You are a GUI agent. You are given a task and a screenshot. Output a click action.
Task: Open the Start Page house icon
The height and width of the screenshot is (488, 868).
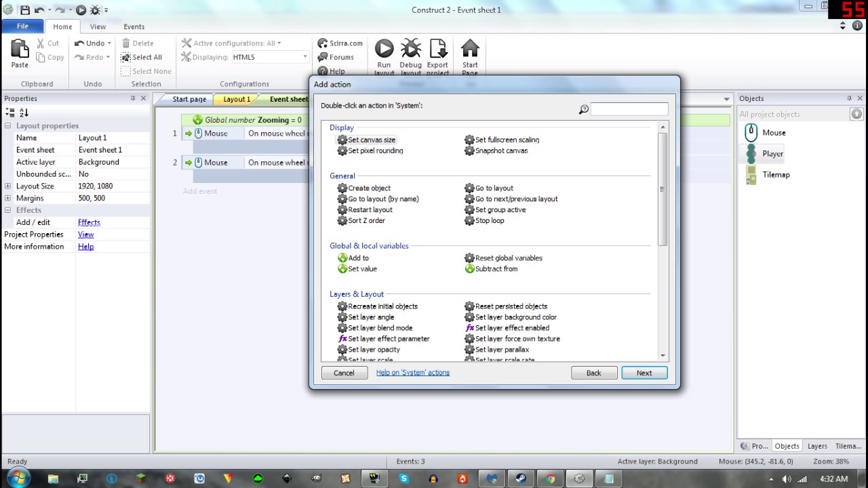pos(470,49)
